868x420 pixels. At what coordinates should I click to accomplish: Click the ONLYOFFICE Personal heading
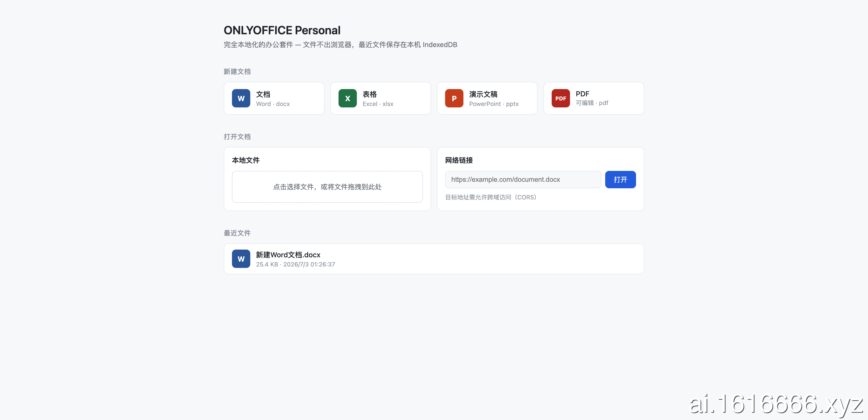point(282,30)
